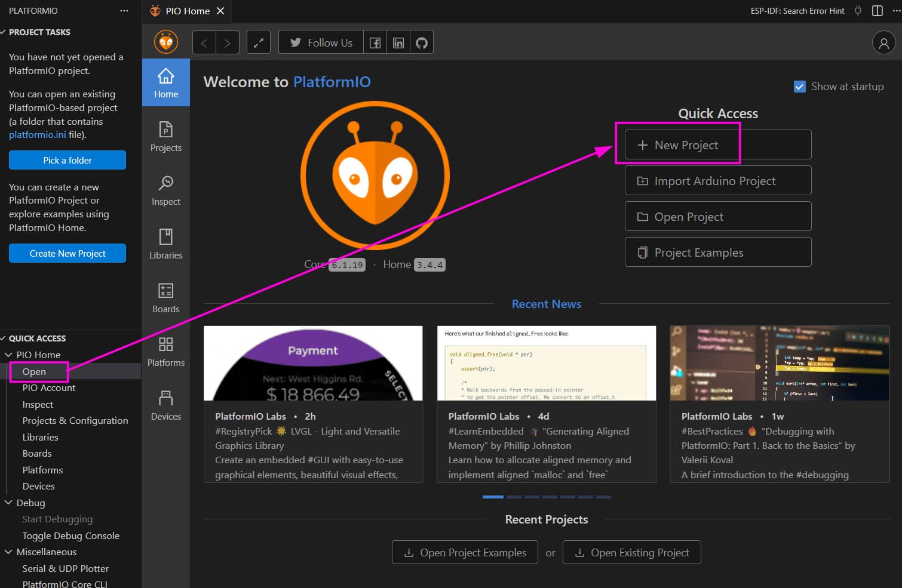Viewport: 902px width, 588px height.
Task: Click the Open Existing Project button
Action: [x=632, y=552]
